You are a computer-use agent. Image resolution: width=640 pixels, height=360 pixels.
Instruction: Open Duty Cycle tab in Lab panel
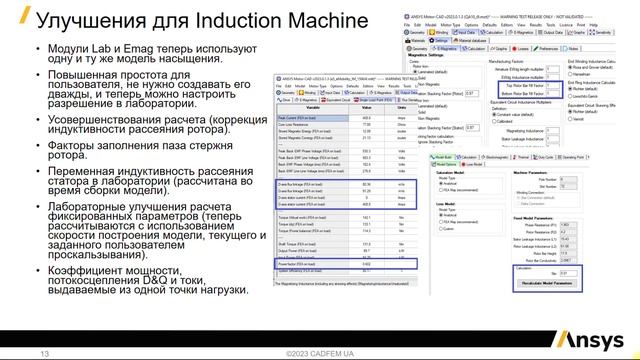[543, 157]
